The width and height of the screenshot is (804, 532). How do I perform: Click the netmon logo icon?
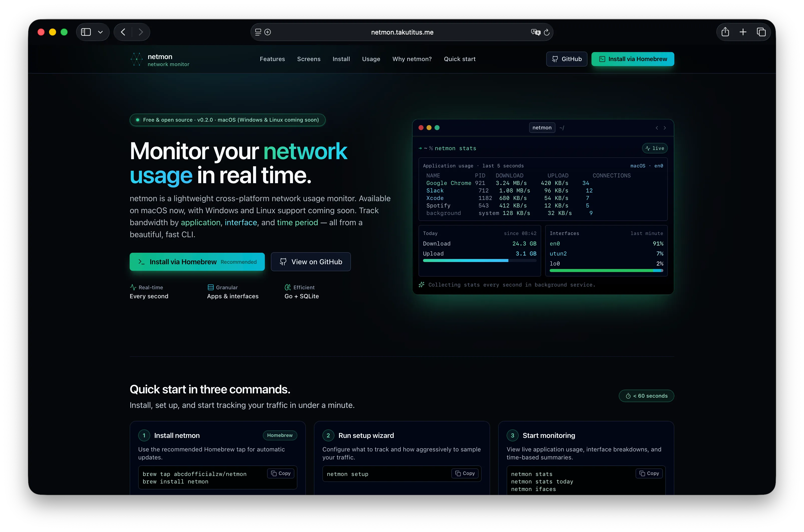tap(137, 59)
